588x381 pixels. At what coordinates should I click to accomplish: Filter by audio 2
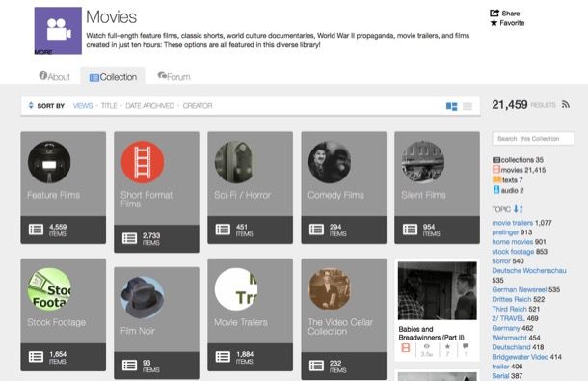coord(508,190)
